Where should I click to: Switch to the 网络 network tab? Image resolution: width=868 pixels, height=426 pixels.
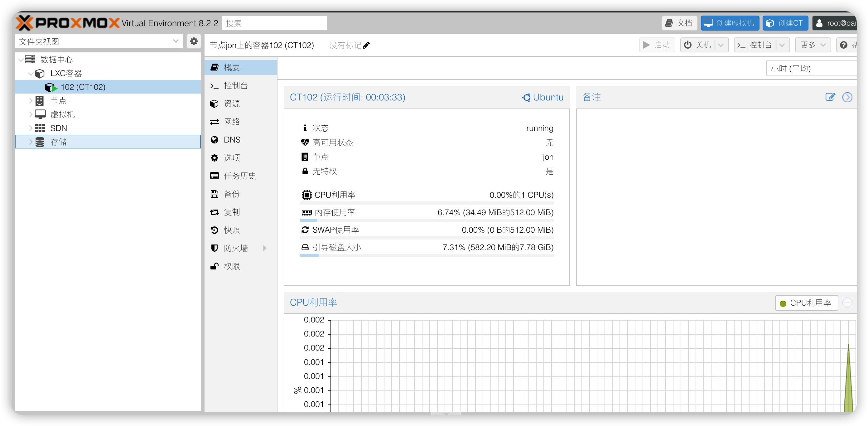232,121
